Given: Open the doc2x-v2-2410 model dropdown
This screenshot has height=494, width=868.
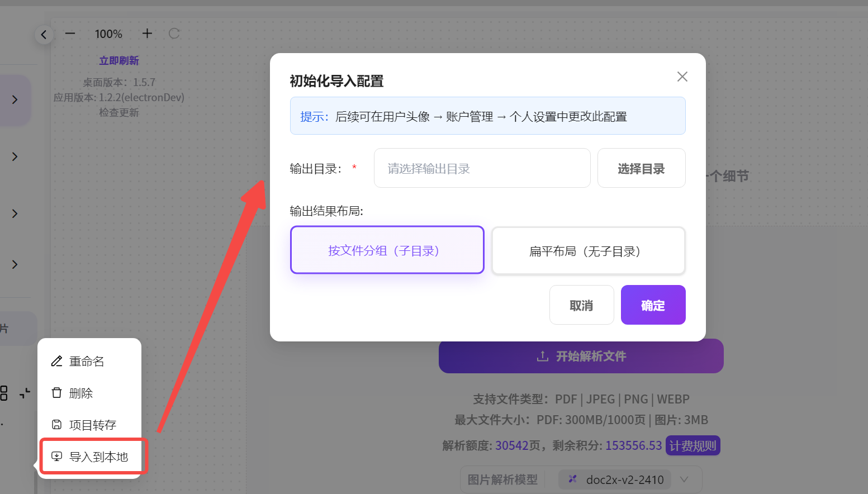Looking at the screenshot, I should click(x=684, y=479).
